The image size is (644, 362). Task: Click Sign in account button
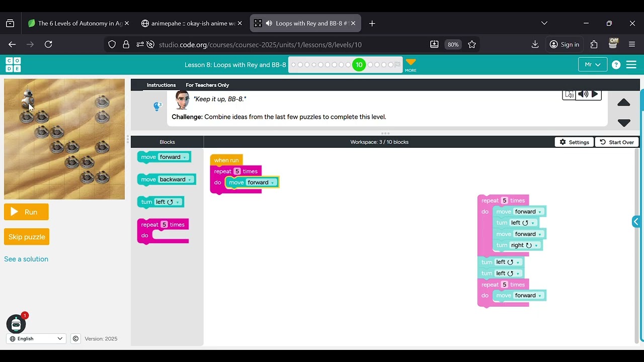(x=564, y=44)
